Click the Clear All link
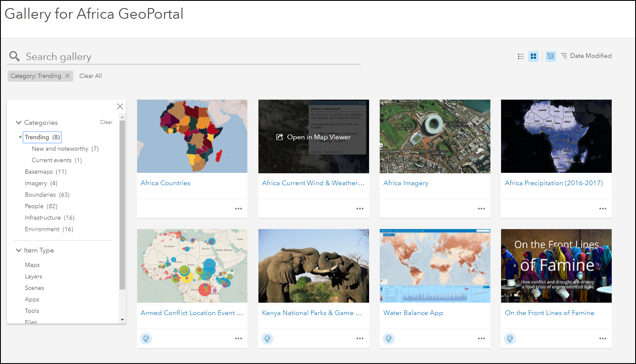 (x=90, y=76)
